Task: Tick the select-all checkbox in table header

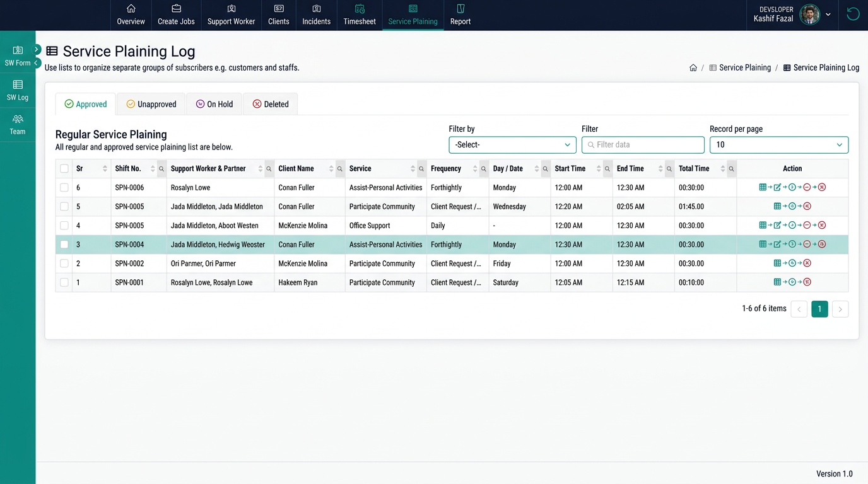Action: (64, 169)
